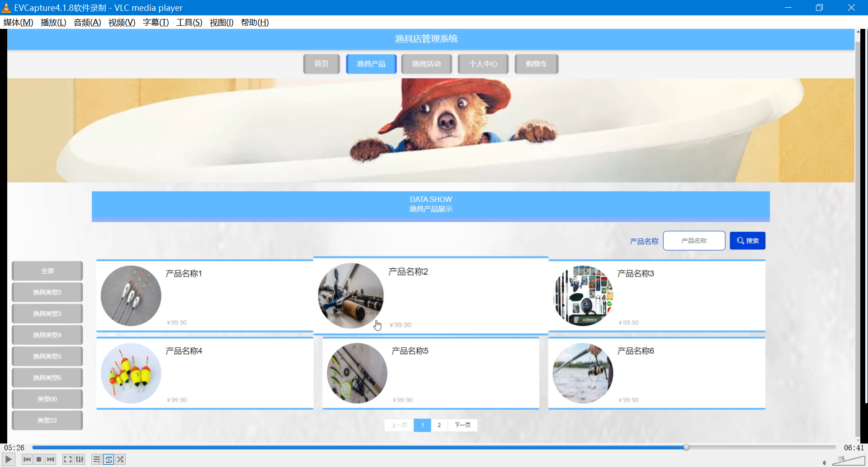This screenshot has height=467, width=868.
Task: Open the 渔具活动 nav tab
Action: click(426, 64)
